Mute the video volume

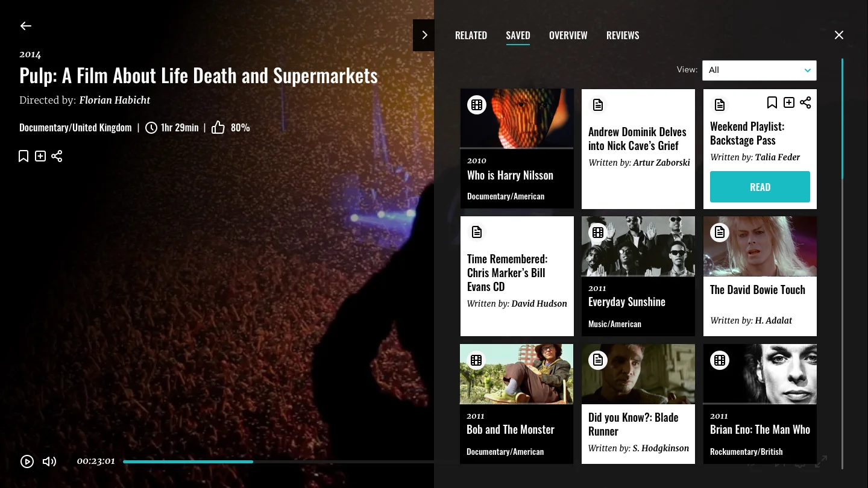49,461
